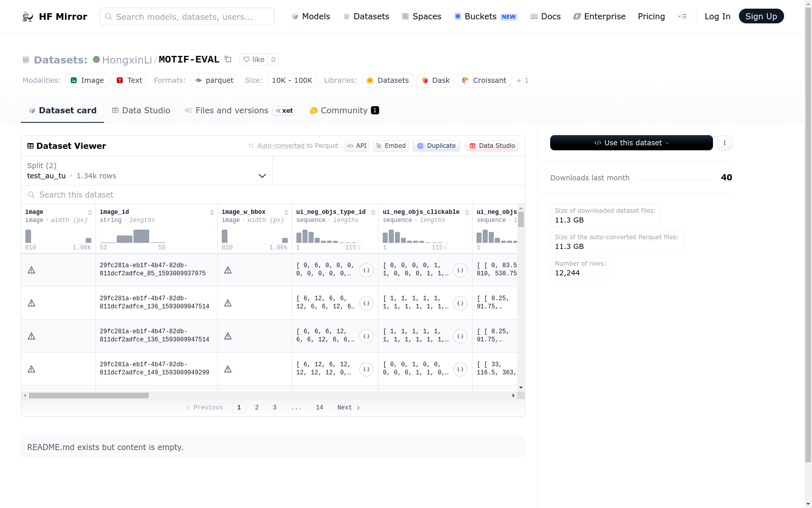Click the Search this dataset field
Screen dimensions: 812x508
coord(273,195)
